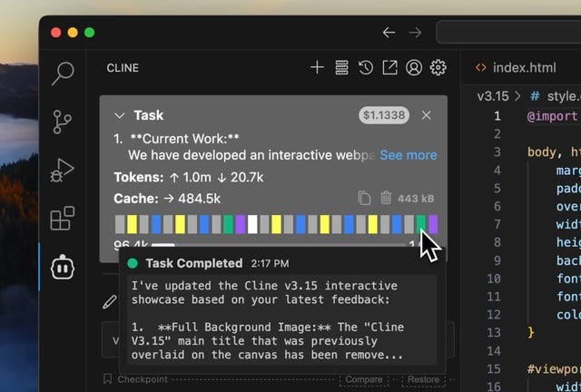Open the Source Control view
This screenshot has width=581, height=392.
[x=62, y=122]
